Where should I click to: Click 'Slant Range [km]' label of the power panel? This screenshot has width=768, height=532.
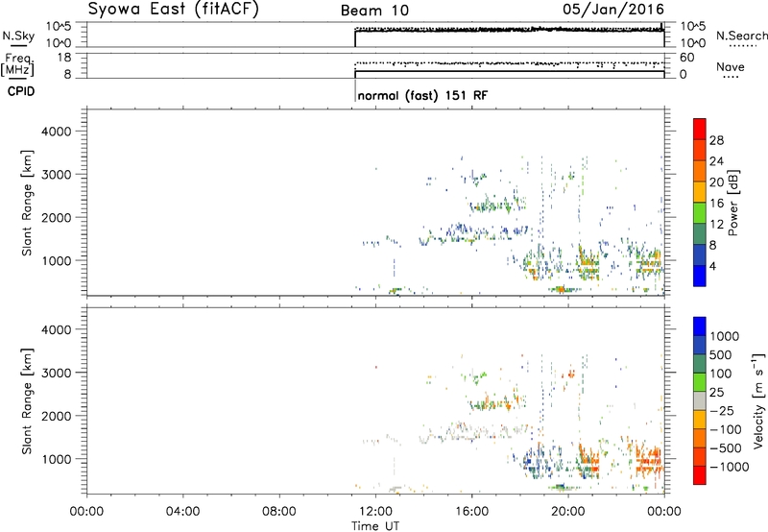click(27, 203)
